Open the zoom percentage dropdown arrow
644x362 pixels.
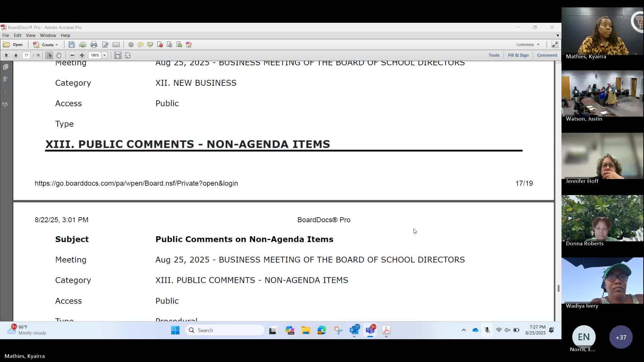click(105, 55)
